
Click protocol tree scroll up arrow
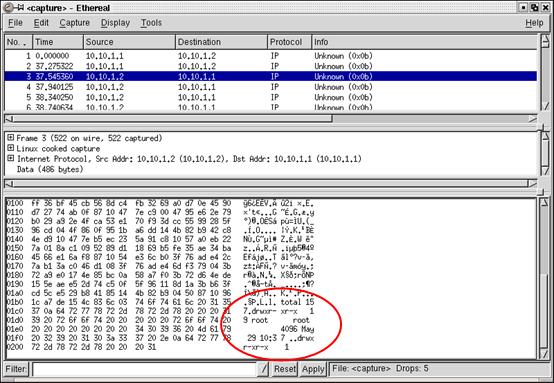tap(544, 136)
